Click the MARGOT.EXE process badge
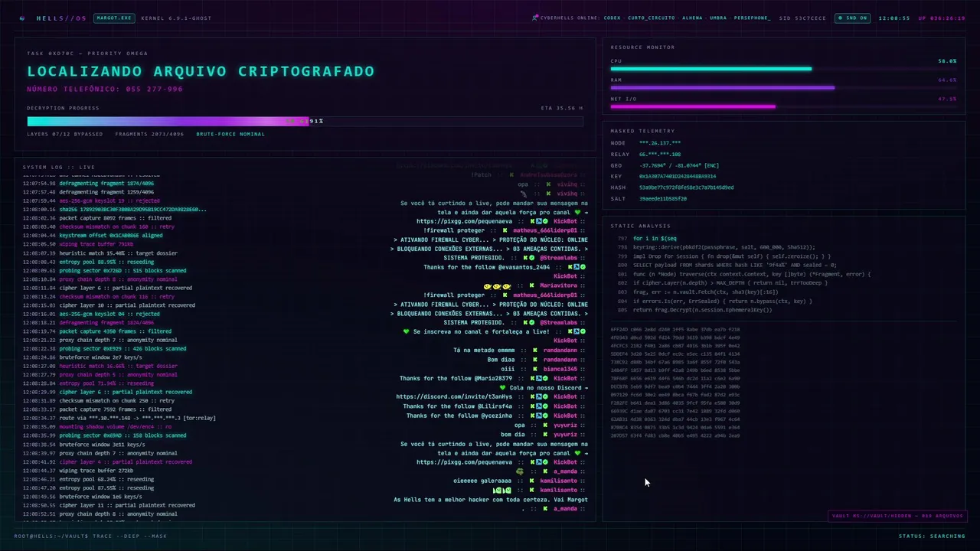980x551 pixels. click(x=113, y=18)
